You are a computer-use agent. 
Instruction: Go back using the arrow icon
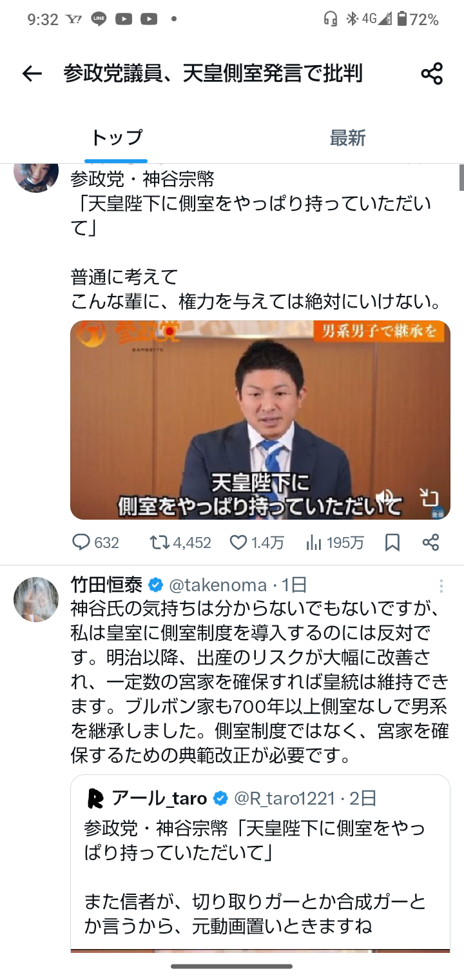tap(32, 74)
